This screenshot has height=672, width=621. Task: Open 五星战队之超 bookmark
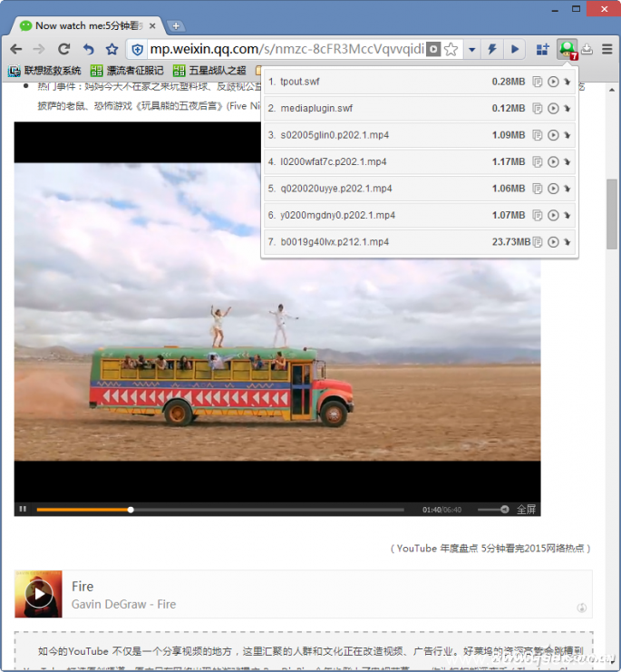point(209,71)
